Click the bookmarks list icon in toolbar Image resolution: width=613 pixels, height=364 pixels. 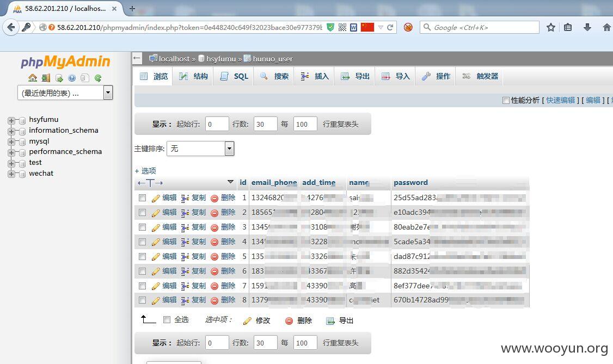point(568,27)
